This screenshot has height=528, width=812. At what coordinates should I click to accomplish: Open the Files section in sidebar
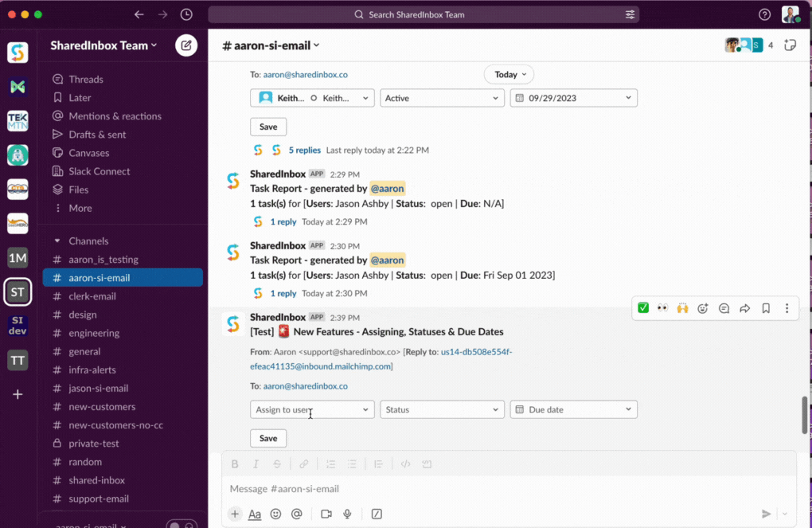pos(78,190)
